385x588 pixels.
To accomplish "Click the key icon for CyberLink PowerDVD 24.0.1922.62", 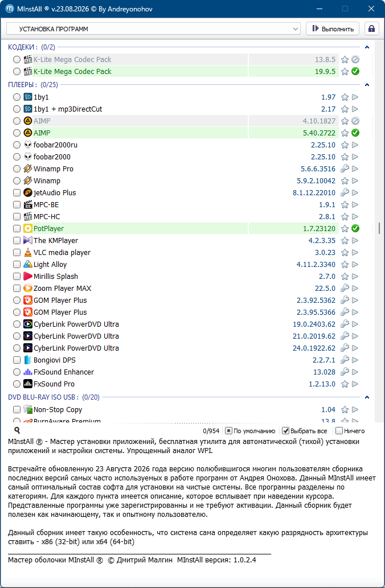I will click(x=345, y=348).
